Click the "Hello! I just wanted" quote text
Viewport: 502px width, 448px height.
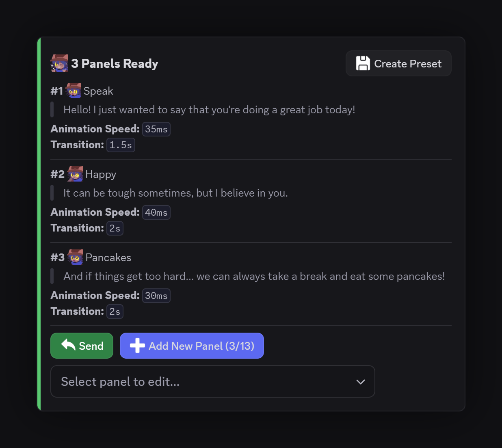coord(209,110)
